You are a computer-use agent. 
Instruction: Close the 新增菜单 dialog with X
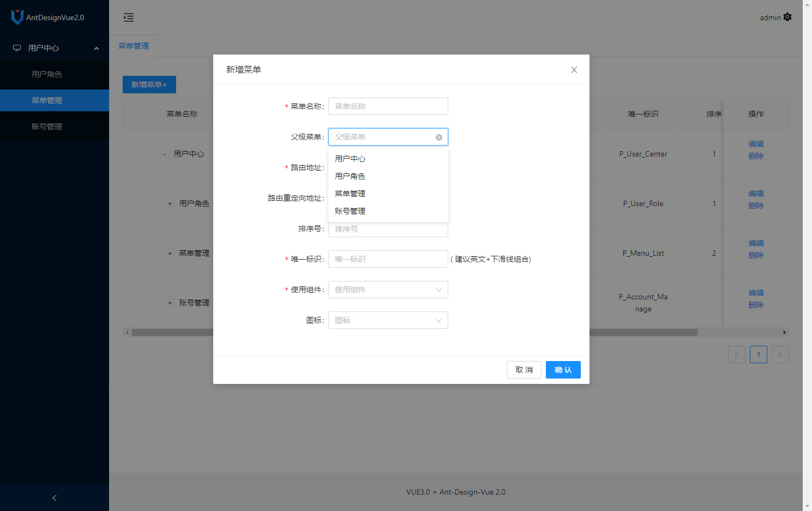pos(574,70)
